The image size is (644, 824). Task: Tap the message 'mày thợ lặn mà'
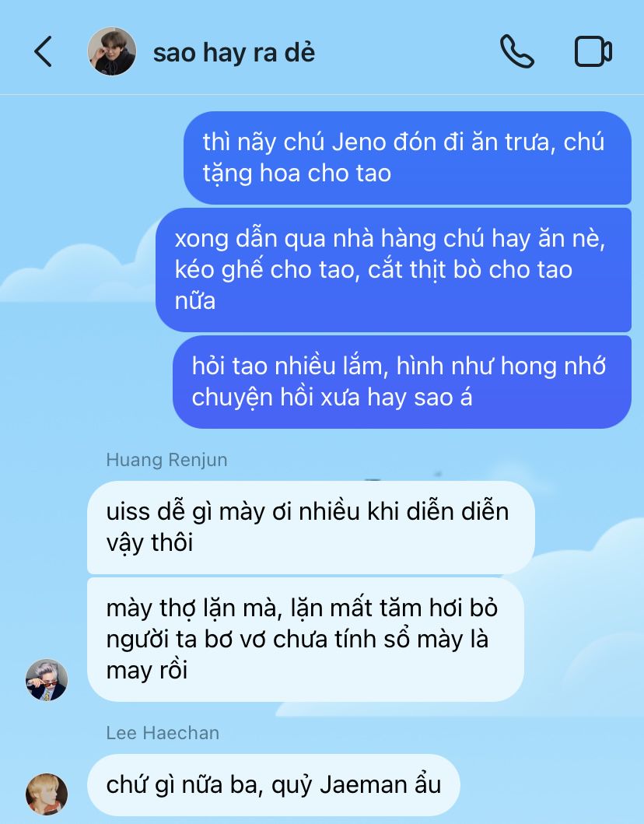[x=305, y=640]
